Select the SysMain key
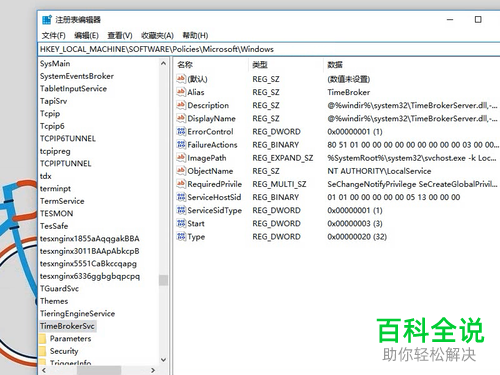 point(55,63)
